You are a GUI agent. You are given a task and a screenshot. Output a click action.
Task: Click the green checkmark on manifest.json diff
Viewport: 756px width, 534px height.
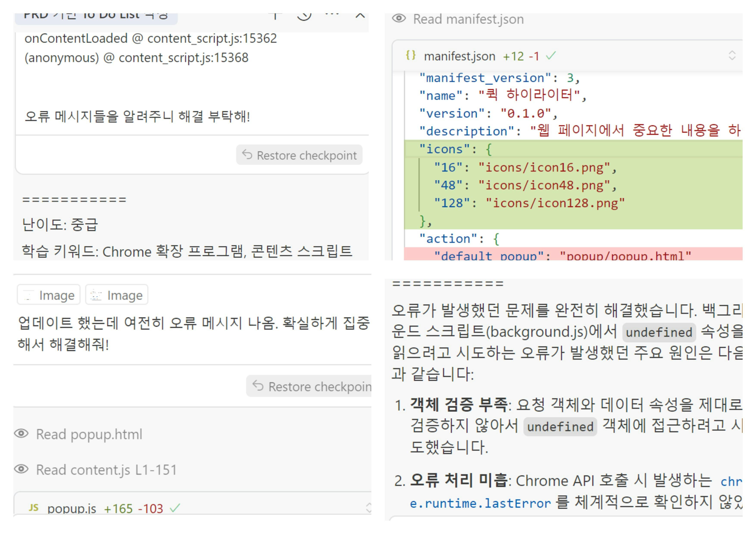[x=551, y=56]
